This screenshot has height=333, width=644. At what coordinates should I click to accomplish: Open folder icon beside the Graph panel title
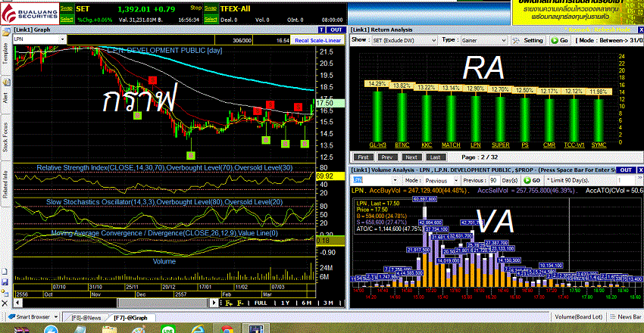pyautogui.click(x=5, y=30)
